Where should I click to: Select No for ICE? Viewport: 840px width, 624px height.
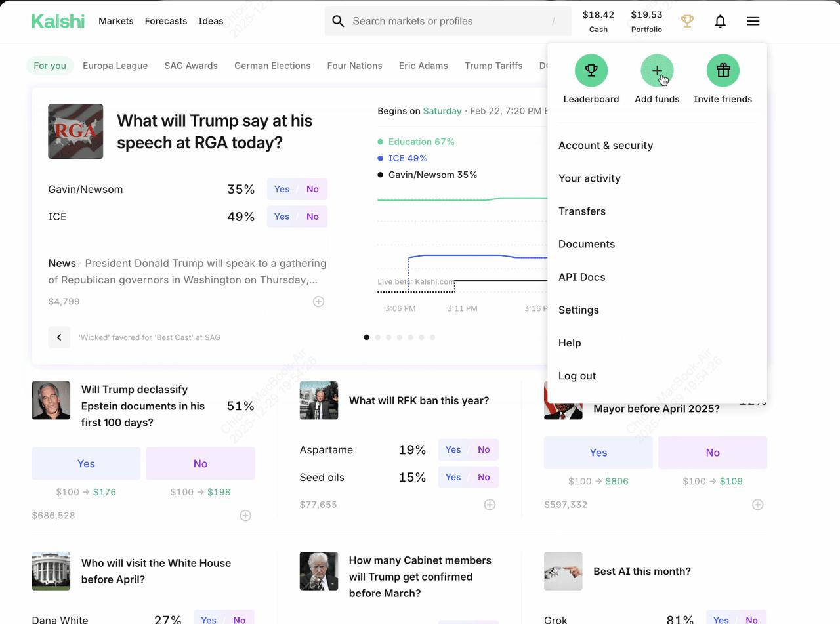pyautogui.click(x=312, y=217)
